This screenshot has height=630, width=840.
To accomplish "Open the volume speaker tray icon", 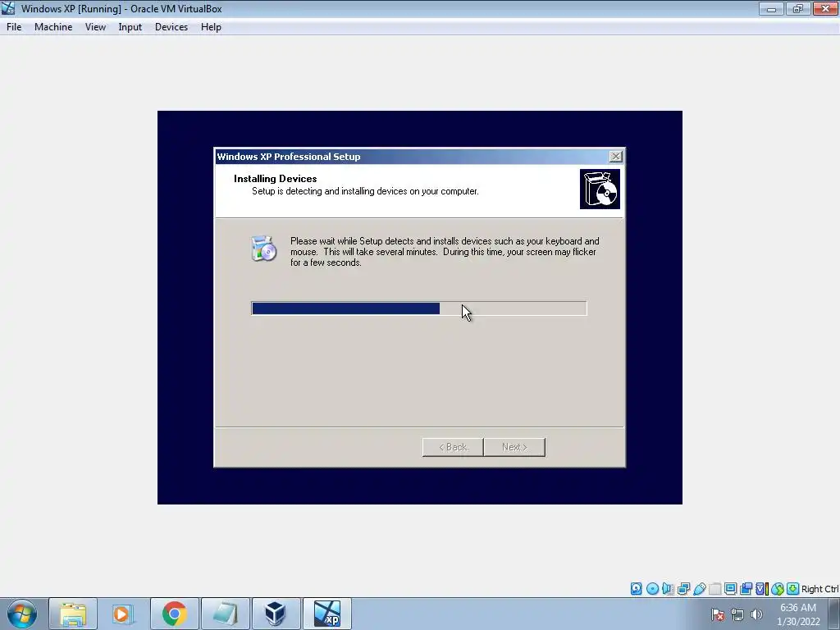I will coord(756,614).
